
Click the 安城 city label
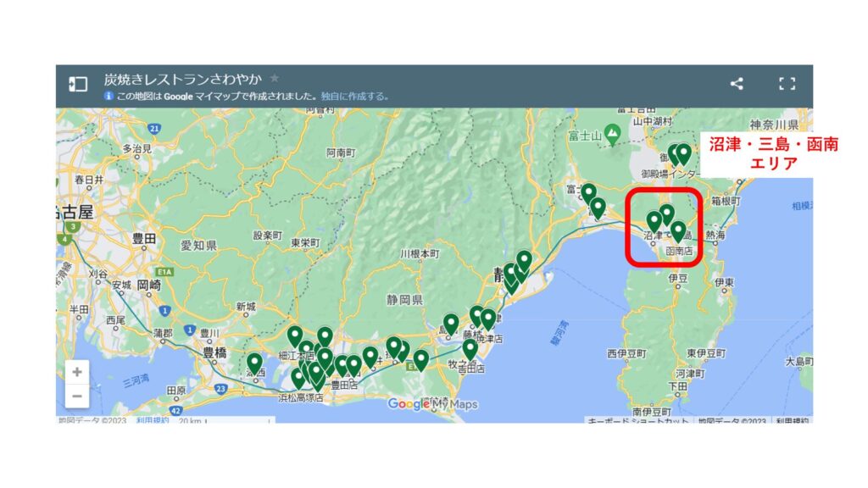point(121,285)
